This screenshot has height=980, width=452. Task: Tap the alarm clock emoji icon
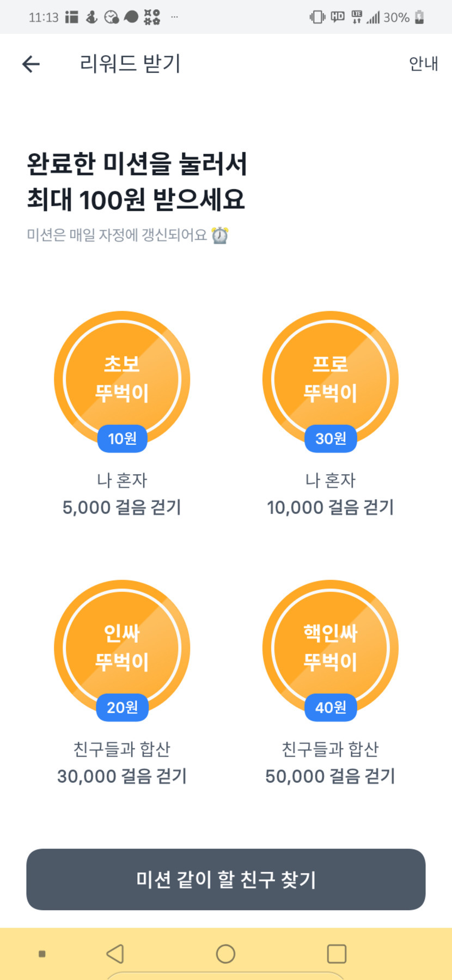click(220, 235)
